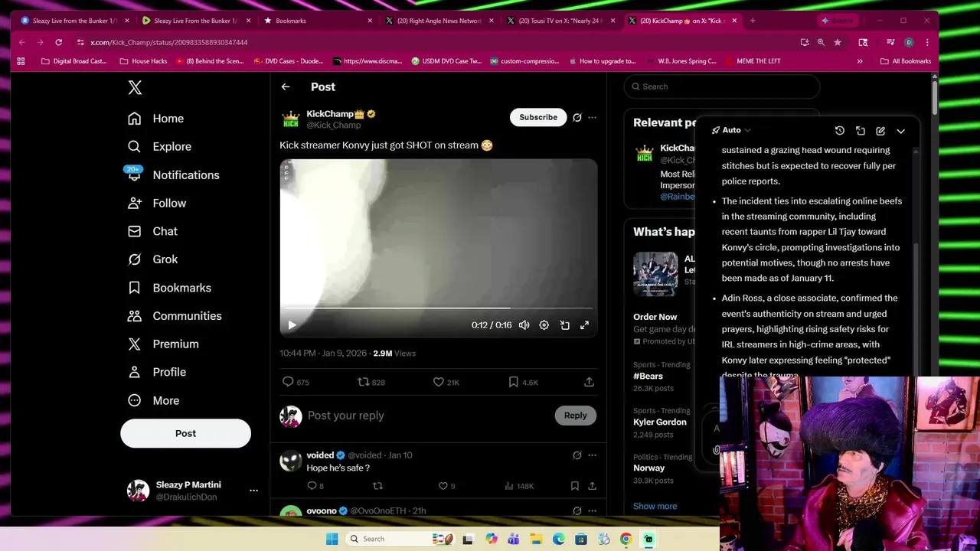
Task: Like the post with 21K likes
Action: click(x=446, y=382)
